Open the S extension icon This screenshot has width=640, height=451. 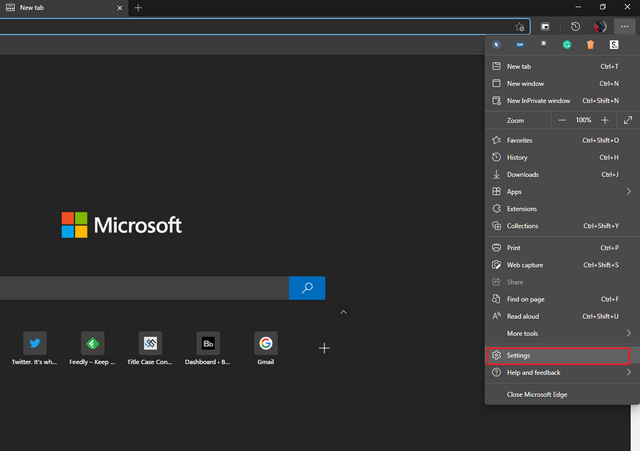[614, 45]
